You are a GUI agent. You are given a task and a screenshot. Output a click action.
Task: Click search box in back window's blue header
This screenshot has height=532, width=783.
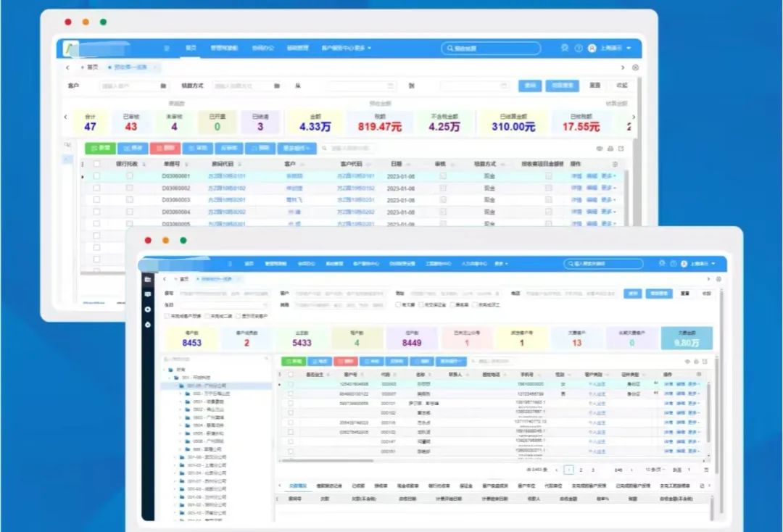pyautogui.click(x=492, y=49)
